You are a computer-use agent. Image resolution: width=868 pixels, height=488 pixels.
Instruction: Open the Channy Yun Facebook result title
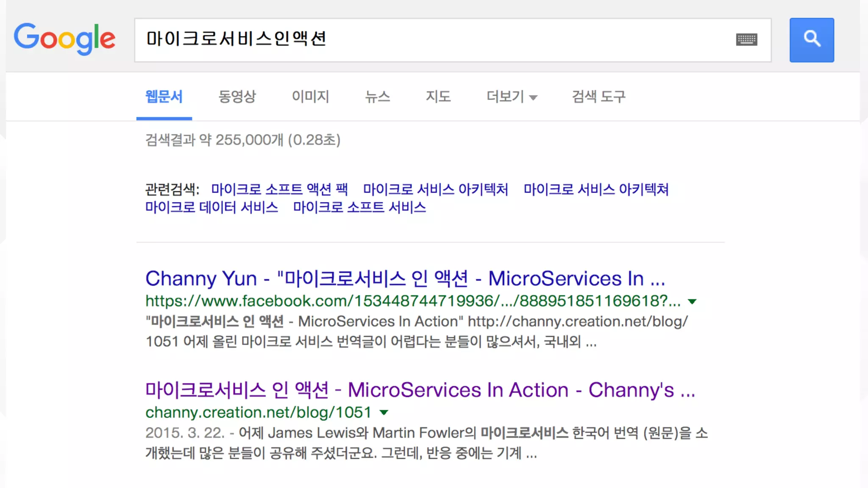405,279
